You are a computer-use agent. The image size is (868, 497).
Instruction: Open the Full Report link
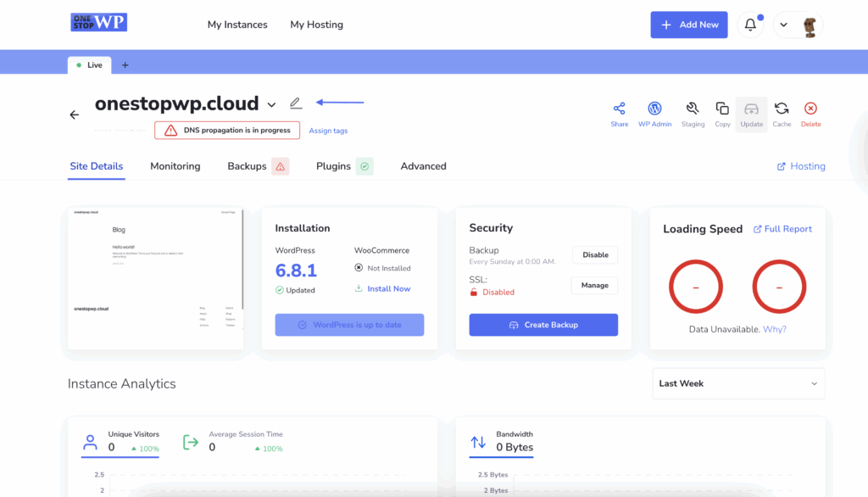(782, 229)
